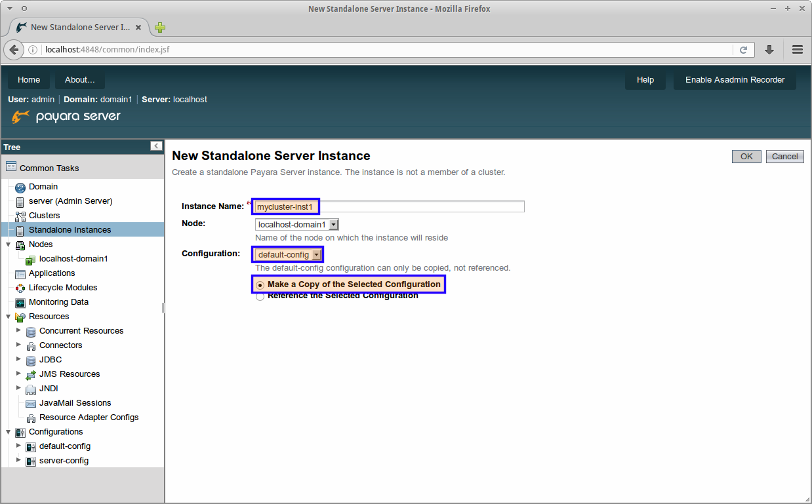
Task: Click the Domain globe icon in tree
Action: click(20, 187)
